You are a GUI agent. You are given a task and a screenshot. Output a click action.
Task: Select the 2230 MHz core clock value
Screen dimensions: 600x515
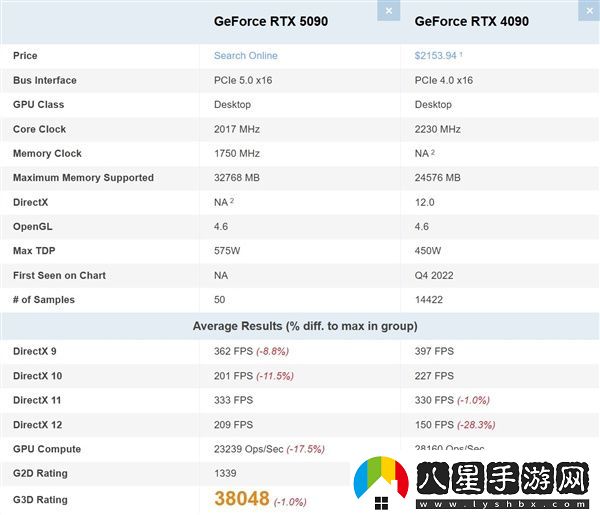tap(438, 129)
